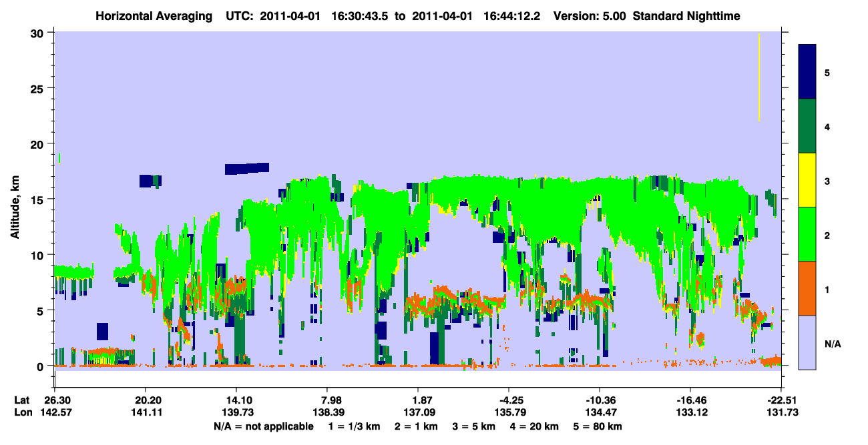Click latitude value -10.36

pos(600,400)
